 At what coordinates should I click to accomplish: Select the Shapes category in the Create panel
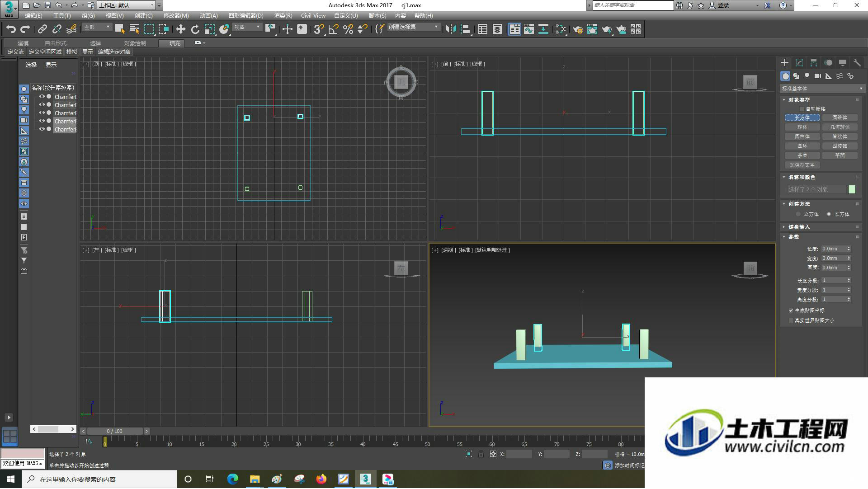click(x=796, y=76)
